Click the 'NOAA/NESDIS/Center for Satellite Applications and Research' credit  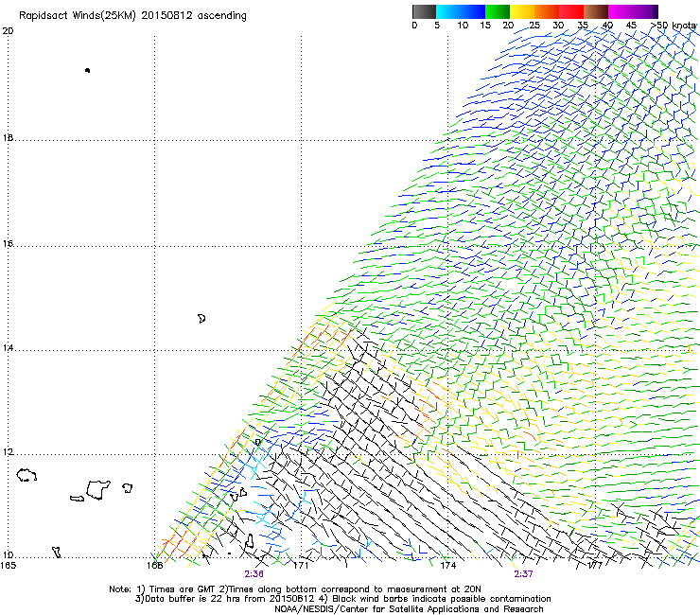point(409,609)
